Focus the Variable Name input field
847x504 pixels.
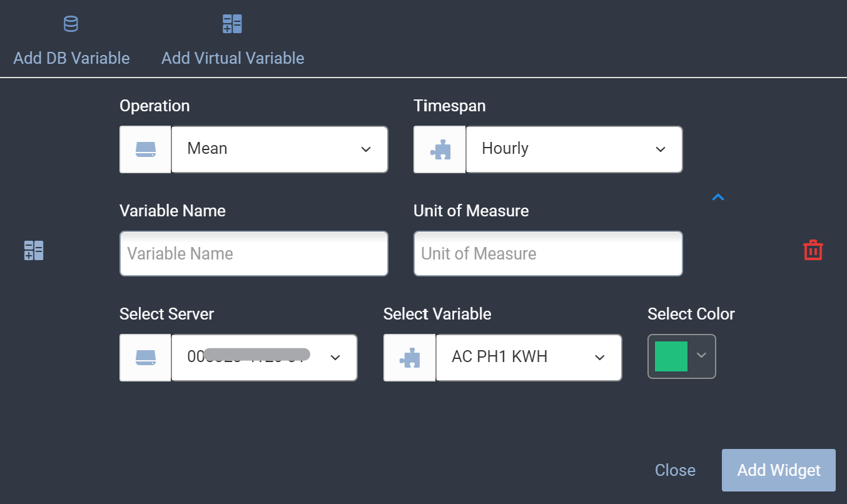[x=253, y=253]
